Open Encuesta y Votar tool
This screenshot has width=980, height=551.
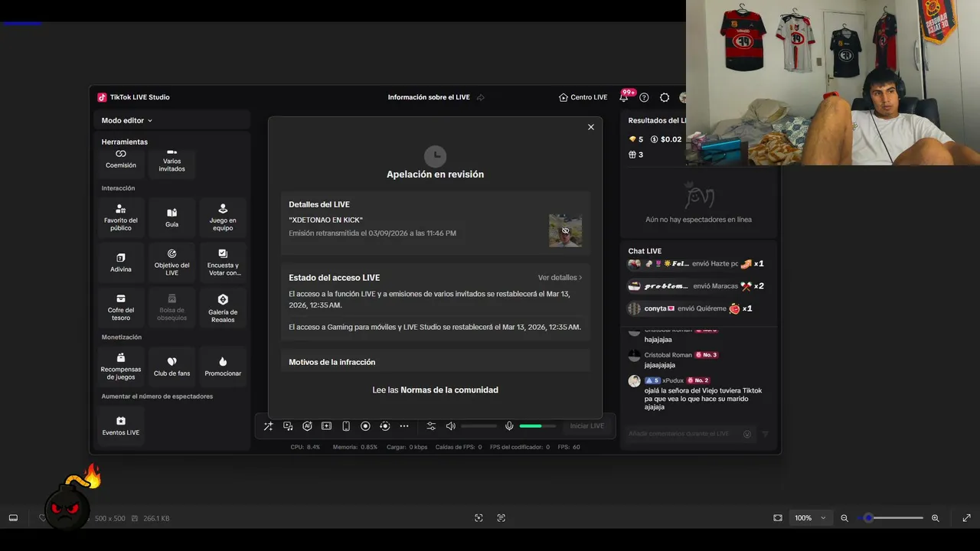(223, 262)
